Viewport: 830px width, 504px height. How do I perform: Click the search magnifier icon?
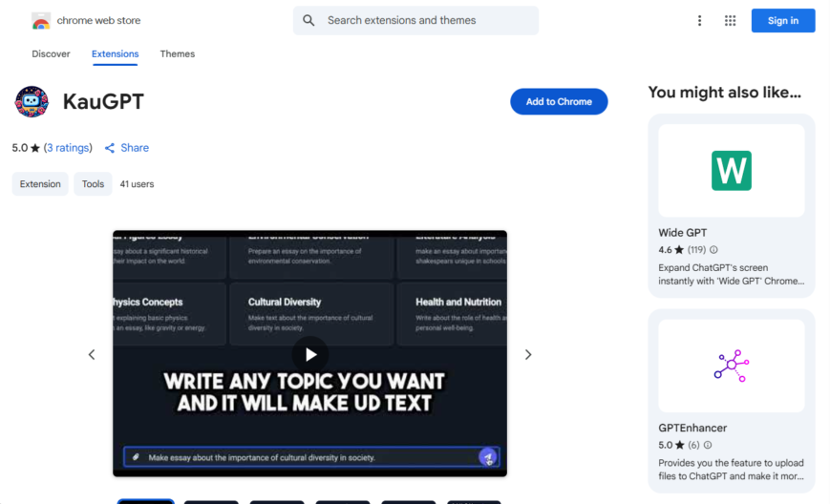(309, 21)
